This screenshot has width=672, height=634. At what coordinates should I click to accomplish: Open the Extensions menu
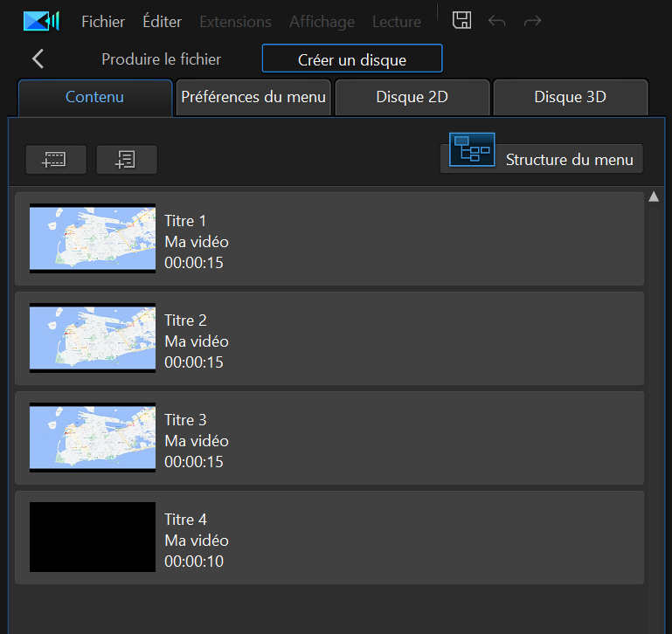pyautogui.click(x=235, y=22)
